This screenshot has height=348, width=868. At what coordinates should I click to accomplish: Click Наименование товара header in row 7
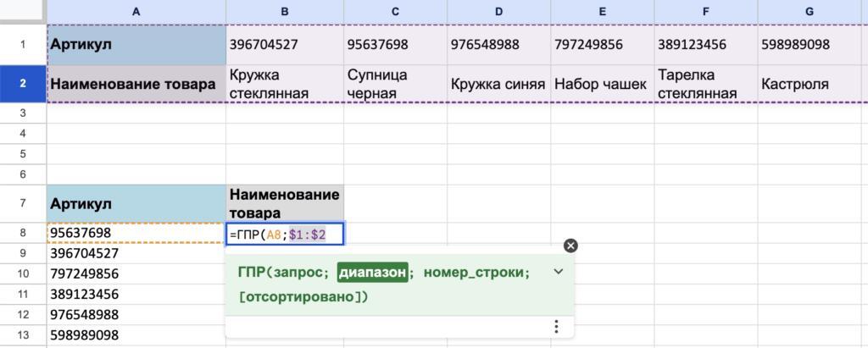[x=285, y=203]
